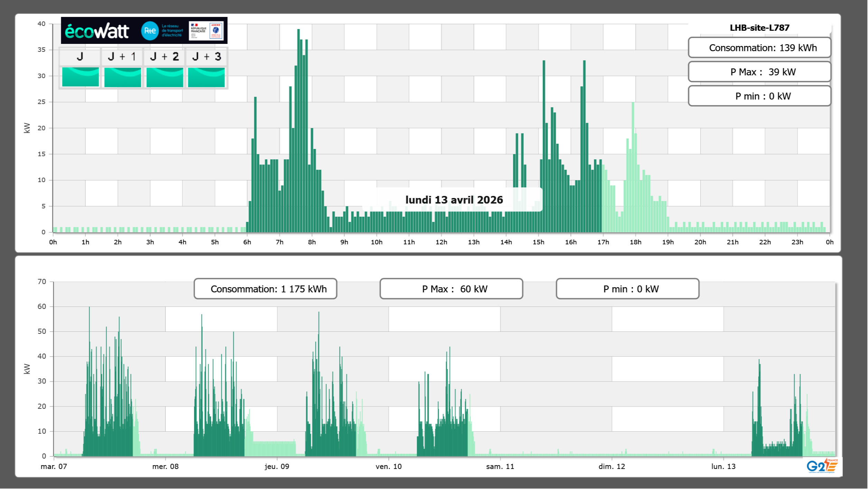This screenshot has width=868, height=489.
Task: Click the green signal icon under J
Action: click(80, 77)
